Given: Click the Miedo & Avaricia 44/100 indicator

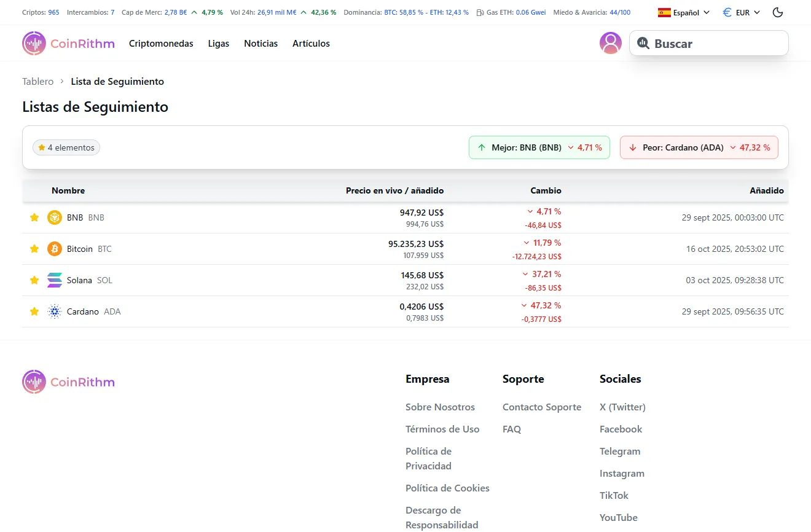Looking at the screenshot, I should [592, 12].
